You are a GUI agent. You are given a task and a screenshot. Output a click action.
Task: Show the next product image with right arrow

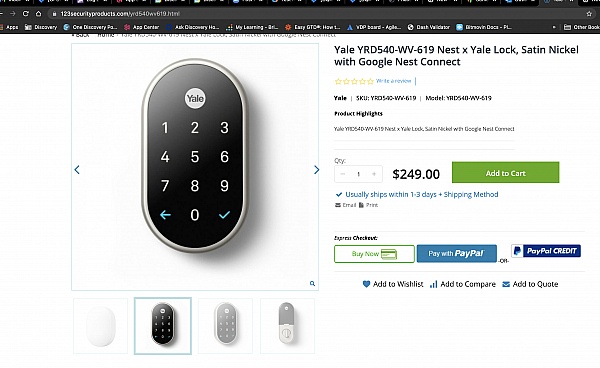tap(316, 169)
